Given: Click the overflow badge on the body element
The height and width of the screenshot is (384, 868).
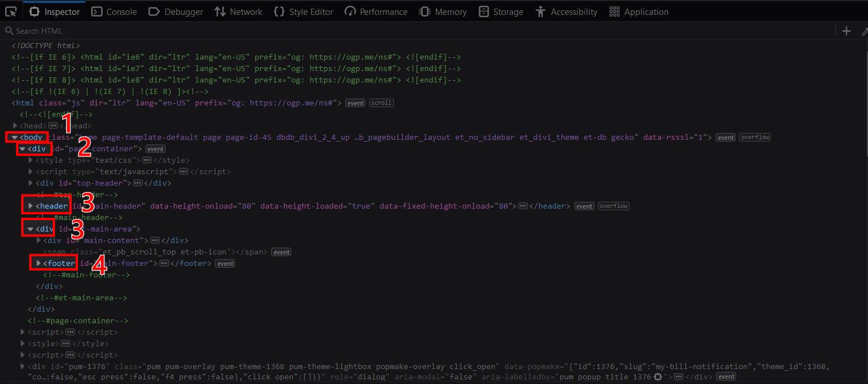Looking at the screenshot, I should [754, 138].
